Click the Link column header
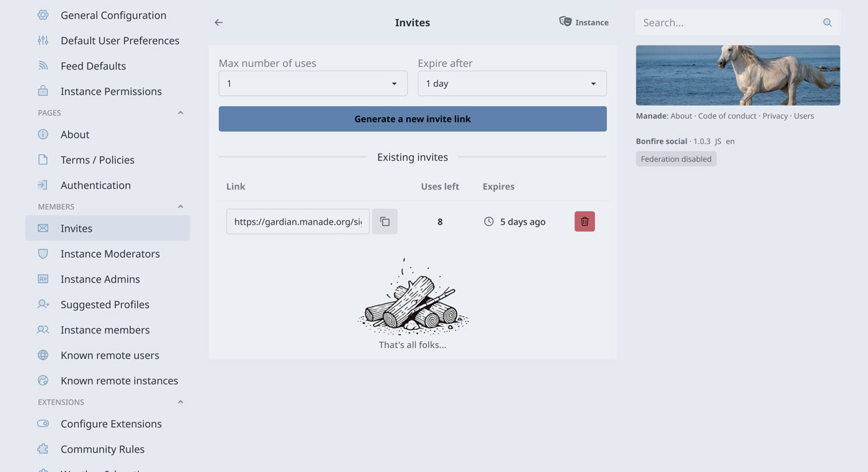 [x=236, y=186]
